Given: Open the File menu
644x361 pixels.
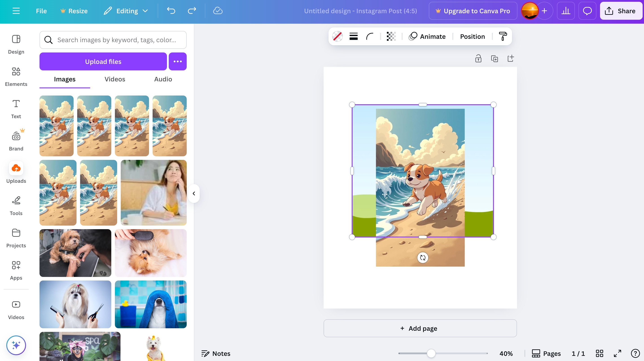Looking at the screenshot, I should [41, 11].
